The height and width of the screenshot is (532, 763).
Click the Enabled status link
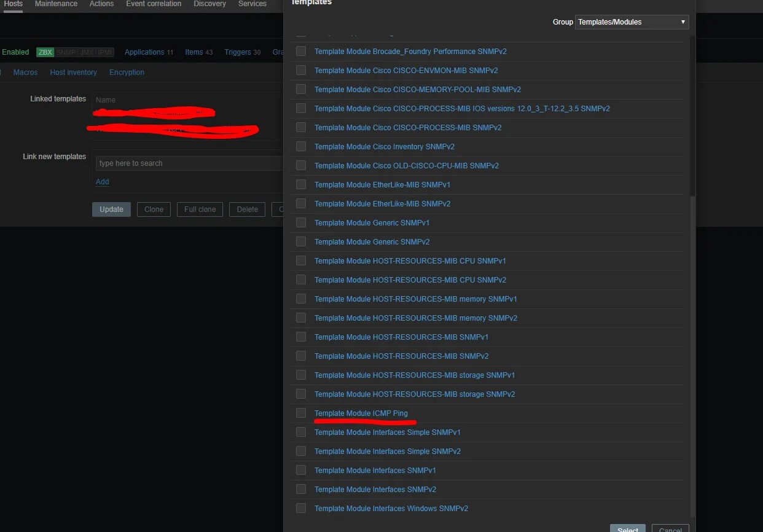(15, 52)
